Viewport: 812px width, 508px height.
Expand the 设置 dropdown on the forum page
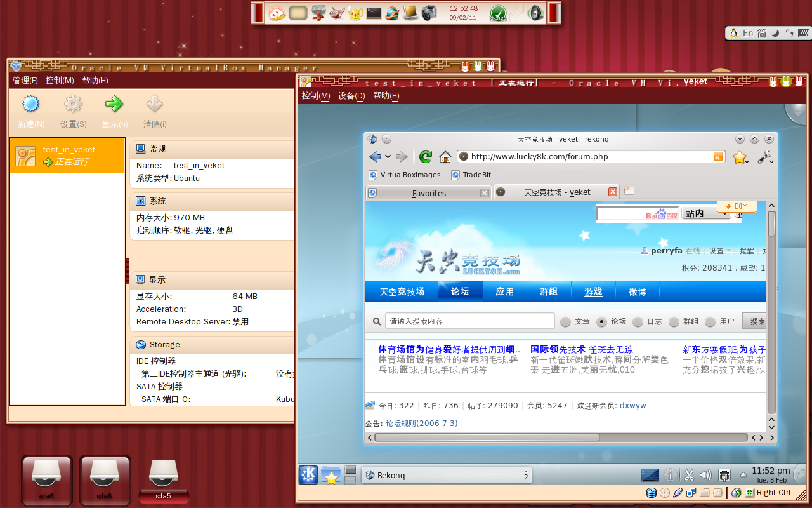[x=719, y=251]
